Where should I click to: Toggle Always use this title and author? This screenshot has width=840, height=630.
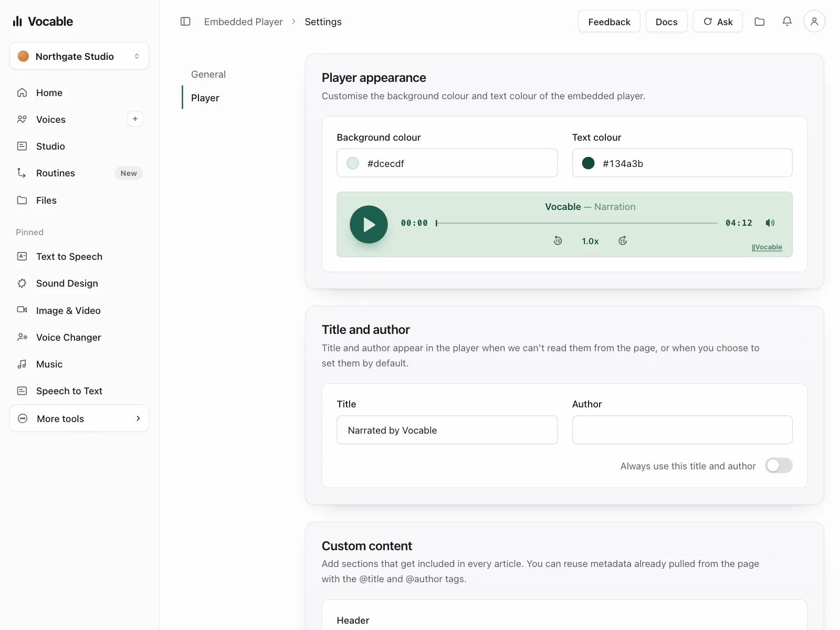pos(779,466)
